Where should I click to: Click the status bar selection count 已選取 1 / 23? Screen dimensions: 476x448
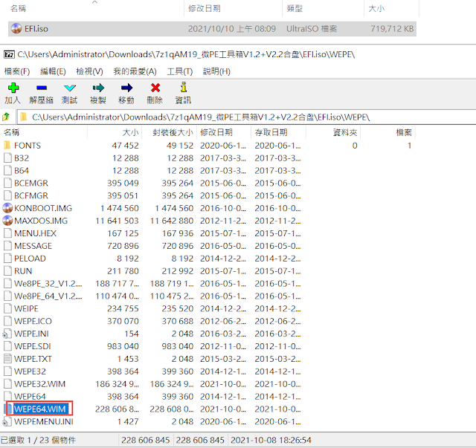tap(38, 440)
